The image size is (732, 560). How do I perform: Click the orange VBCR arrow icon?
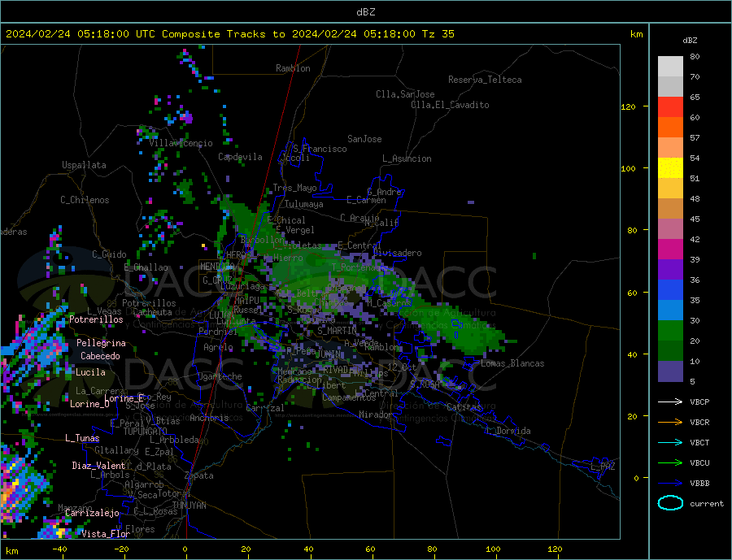coord(670,422)
